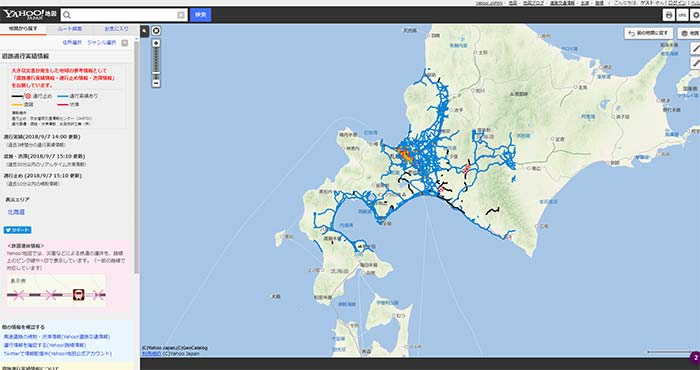Switch to the お気に入り tab
Image resolution: width=700 pixels, height=370 pixels.
click(x=116, y=29)
